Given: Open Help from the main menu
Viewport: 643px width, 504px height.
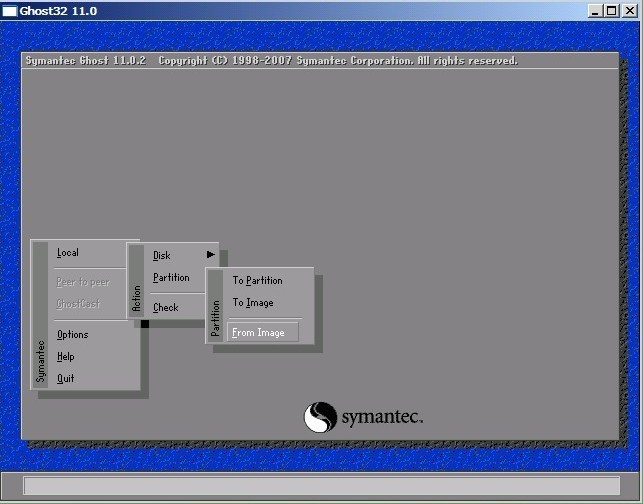Looking at the screenshot, I should click(66, 357).
